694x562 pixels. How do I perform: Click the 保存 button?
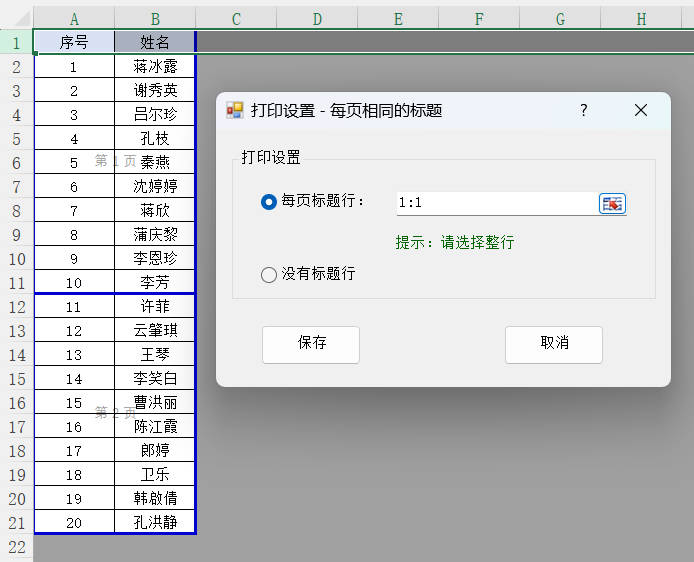point(311,343)
